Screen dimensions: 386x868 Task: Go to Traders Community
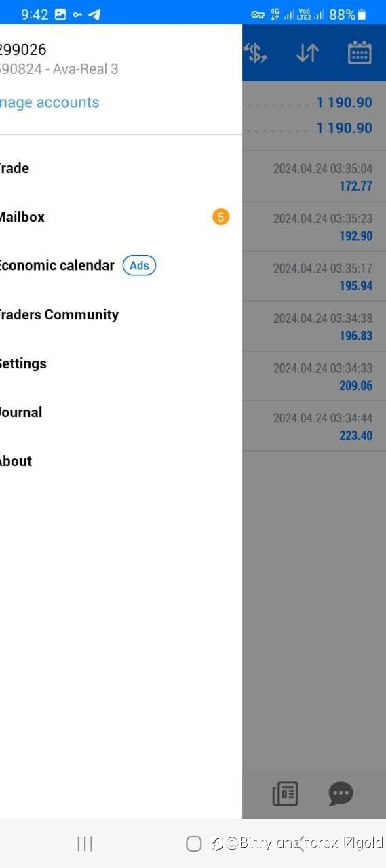pyautogui.click(x=121, y=315)
